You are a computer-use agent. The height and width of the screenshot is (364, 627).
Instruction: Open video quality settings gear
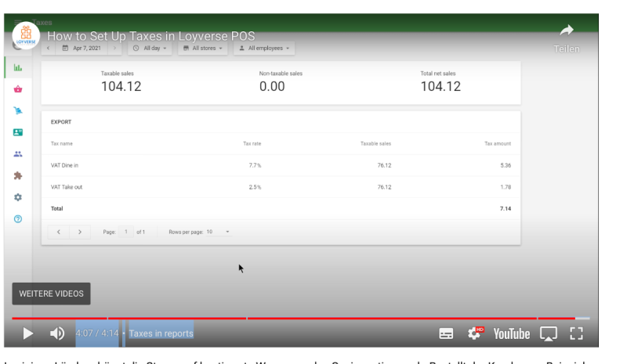pos(475,333)
